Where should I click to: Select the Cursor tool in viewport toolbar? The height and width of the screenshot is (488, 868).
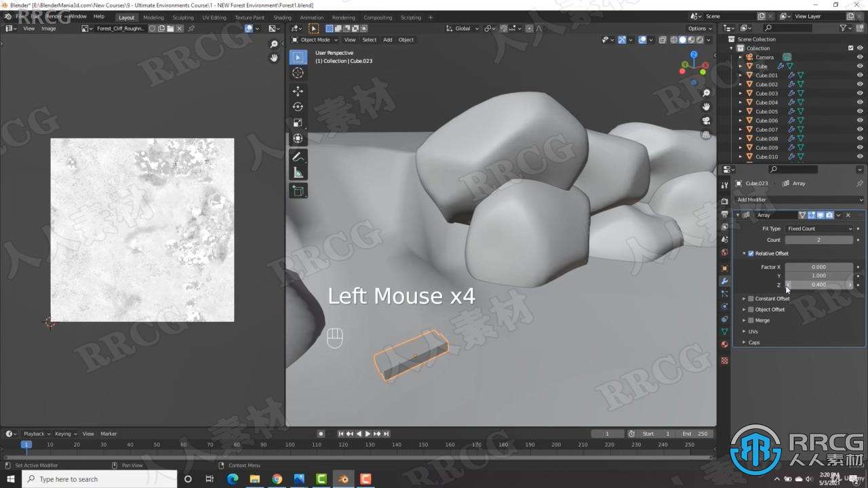[x=298, y=73]
